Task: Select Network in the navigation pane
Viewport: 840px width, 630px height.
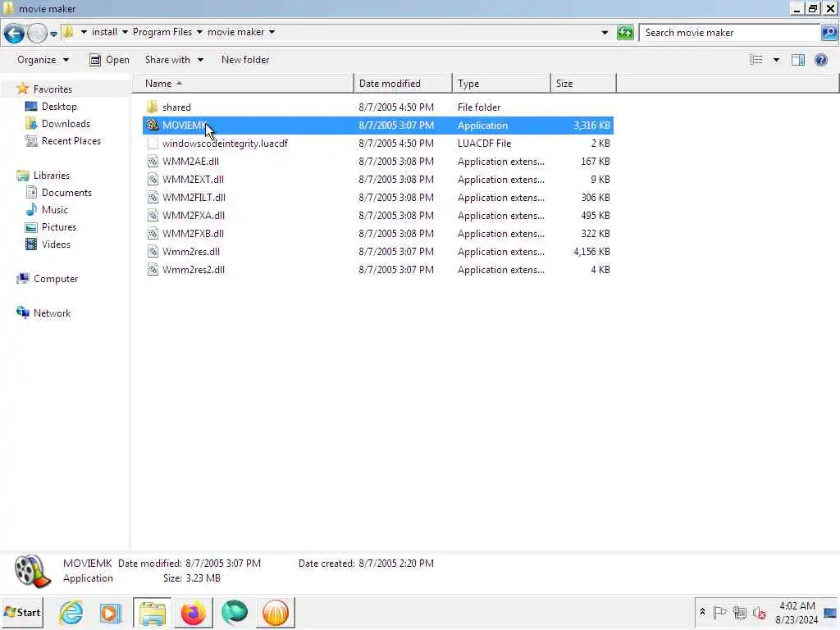Action: (52, 313)
